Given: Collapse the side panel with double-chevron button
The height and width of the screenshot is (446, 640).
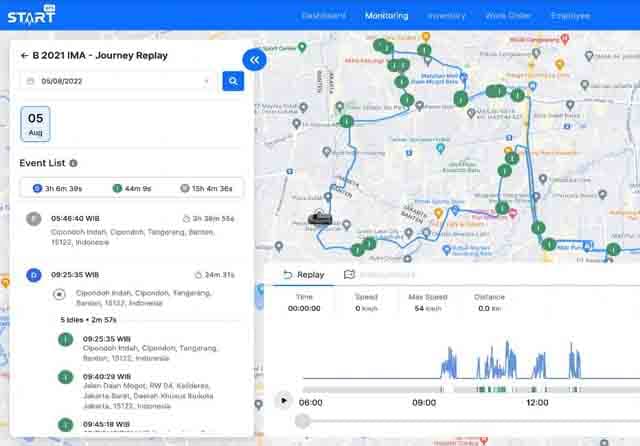Looking at the screenshot, I should coord(254,60).
